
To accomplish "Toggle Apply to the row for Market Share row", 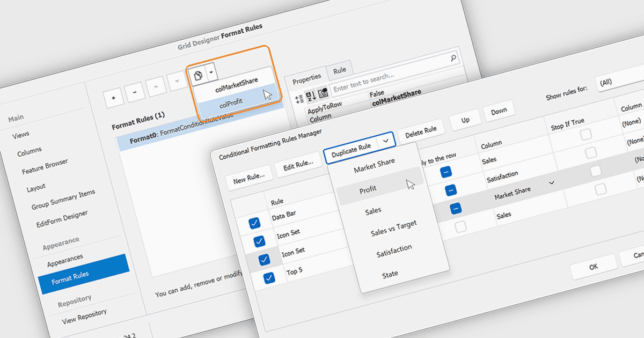I will tap(456, 208).
